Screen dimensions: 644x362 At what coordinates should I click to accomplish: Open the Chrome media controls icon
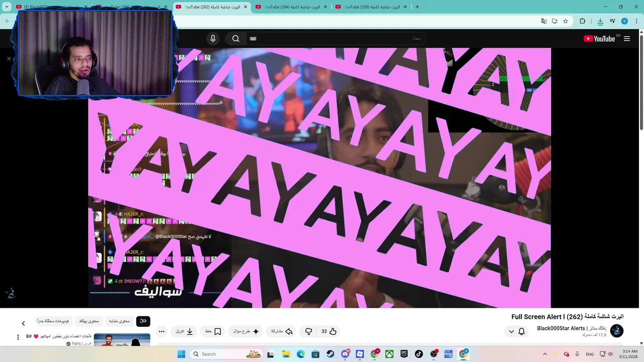612,21
